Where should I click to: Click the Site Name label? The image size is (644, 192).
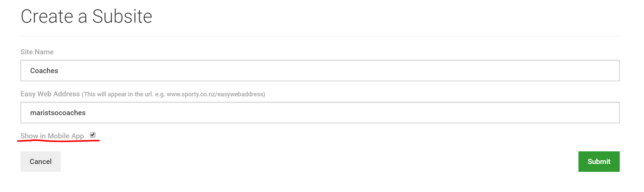37,52
